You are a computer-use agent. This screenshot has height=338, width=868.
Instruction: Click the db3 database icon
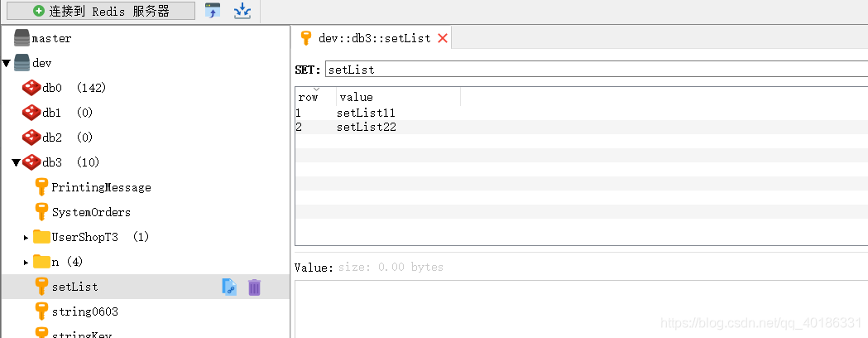(31, 162)
